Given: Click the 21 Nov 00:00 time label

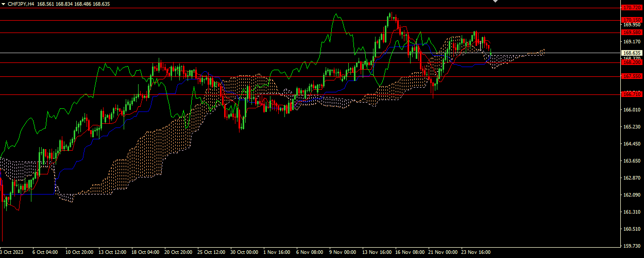Looking at the screenshot, I should coord(442,253).
